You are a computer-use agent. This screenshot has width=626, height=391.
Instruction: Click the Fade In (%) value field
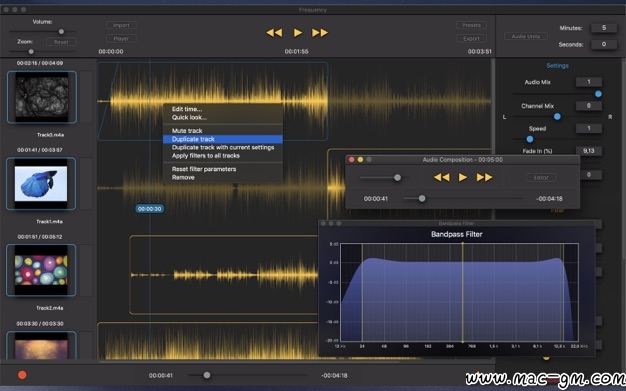coord(588,151)
